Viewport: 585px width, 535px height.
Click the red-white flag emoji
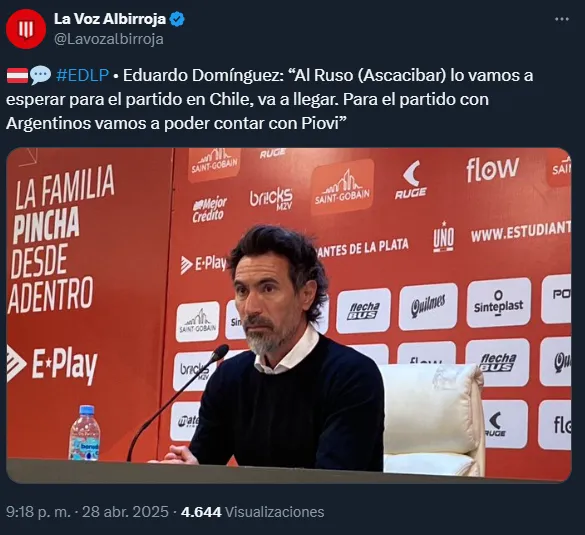pyautogui.click(x=17, y=75)
